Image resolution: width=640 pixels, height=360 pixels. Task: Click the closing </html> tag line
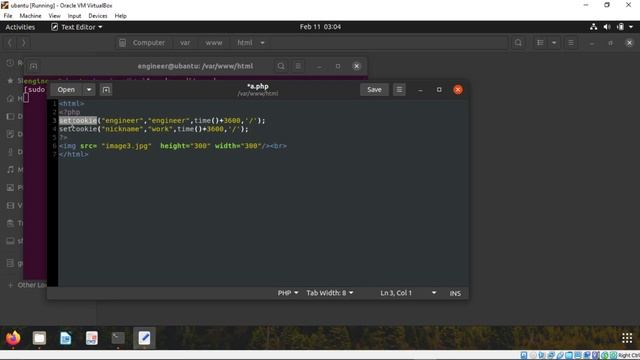(x=73, y=154)
